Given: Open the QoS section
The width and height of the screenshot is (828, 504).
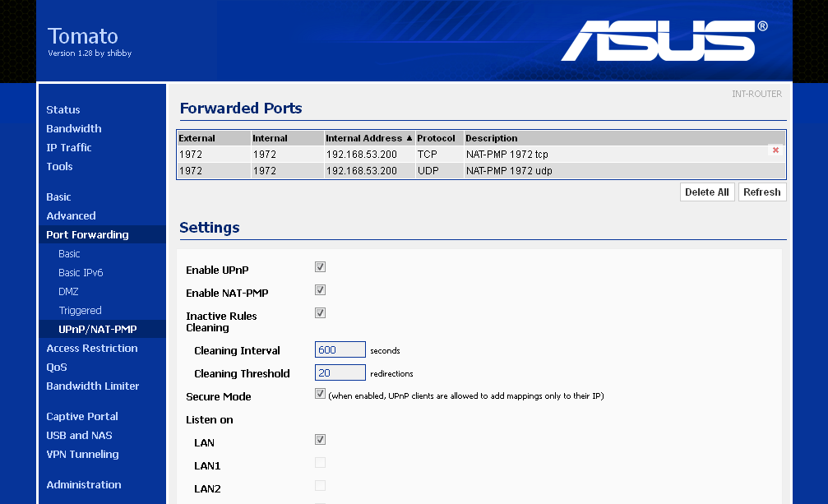Looking at the screenshot, I should pyautogui.click(x=57, y=368).
